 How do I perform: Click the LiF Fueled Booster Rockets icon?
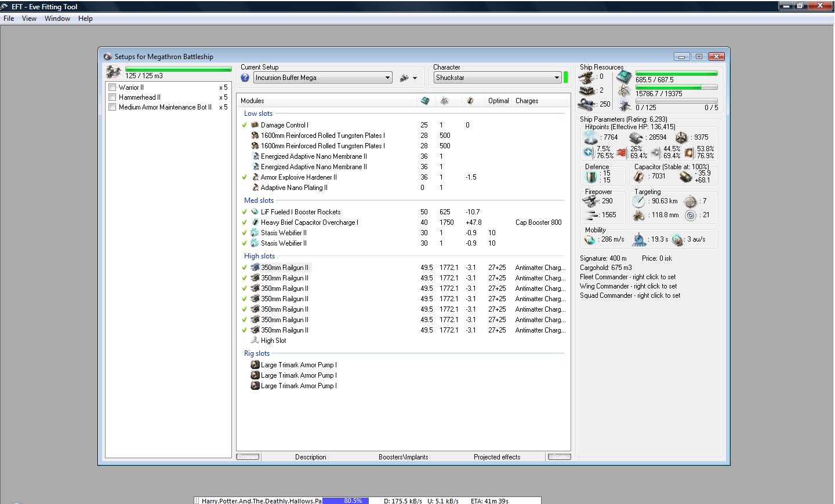[255, 212]
